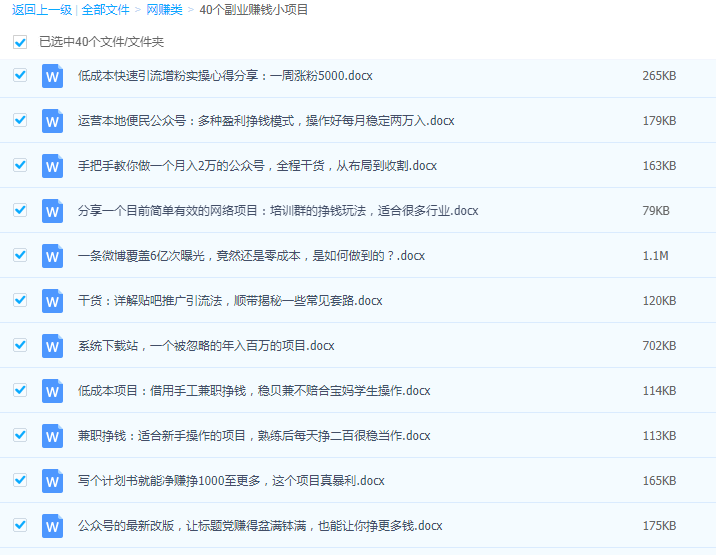Image resolution: width=716 pixels, height=555 pixels.
Task: Open file 公众号的最新改版 docx
Action: pos(260,526)
